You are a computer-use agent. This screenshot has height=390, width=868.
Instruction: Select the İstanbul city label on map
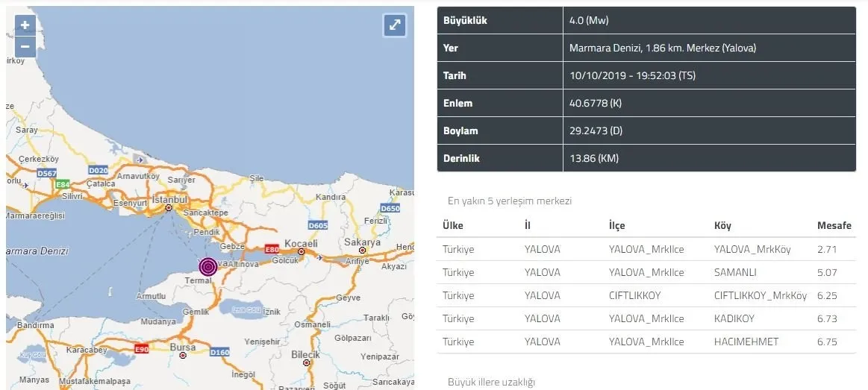pyautogui.click(x=169, y=201)
